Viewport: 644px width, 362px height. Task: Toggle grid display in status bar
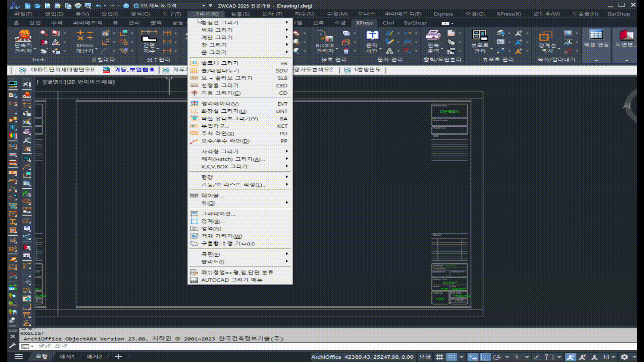point(439,357)
